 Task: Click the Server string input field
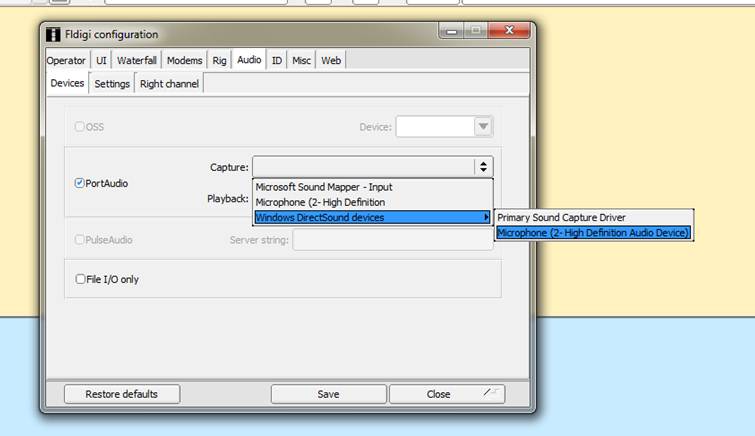coord(392,240)
